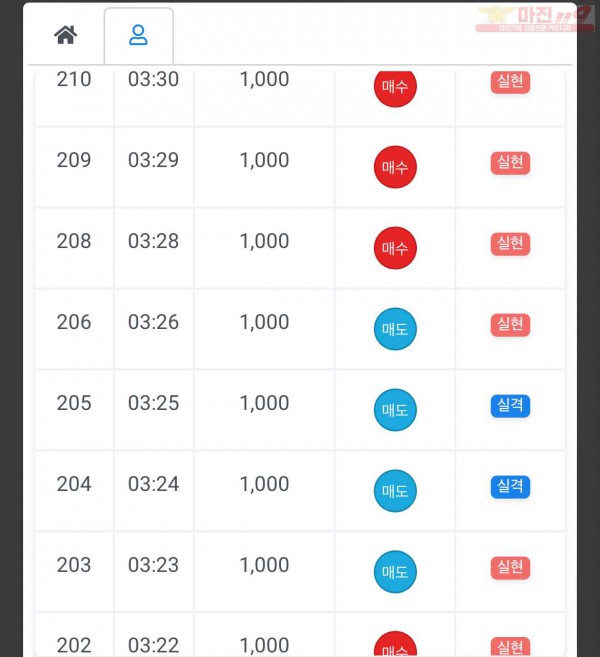Screen dimensions: 600x657
Task: Select the 매수 badge for round 209
Action: click(x=395, y=167)
